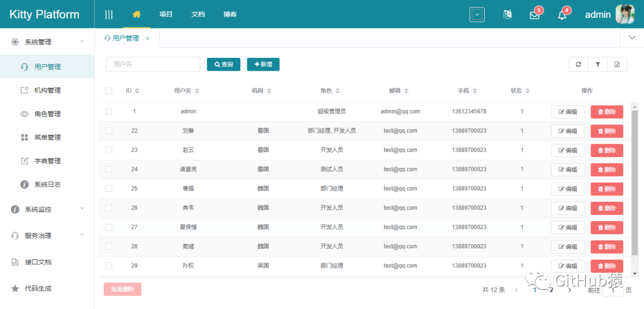Viewport: 644px width, 309px height.
Task: Tick the checkbox for row 赵云
Action: click(109, 150)
